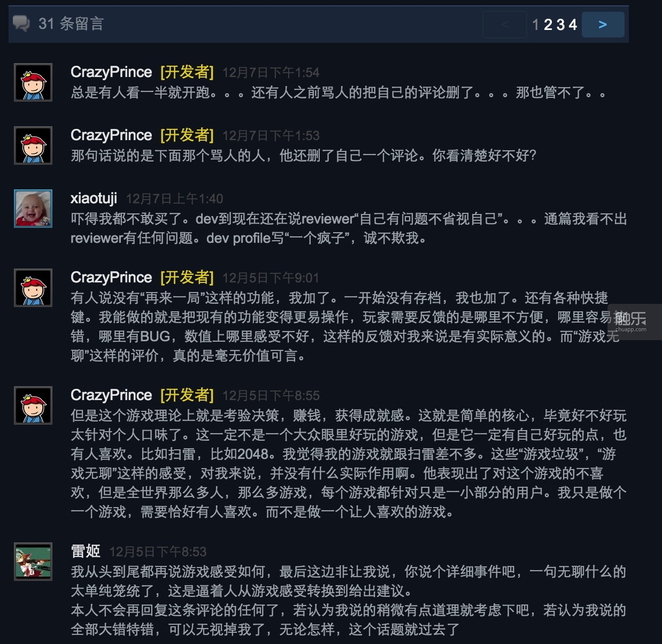Click the disabled previous page arrow

tap(504, 25)
